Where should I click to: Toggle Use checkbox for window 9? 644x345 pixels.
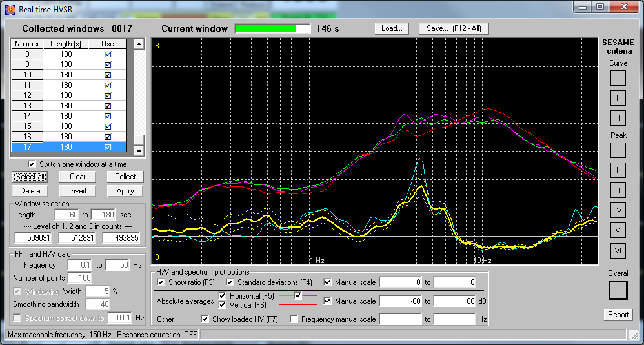tap(108, 64)
